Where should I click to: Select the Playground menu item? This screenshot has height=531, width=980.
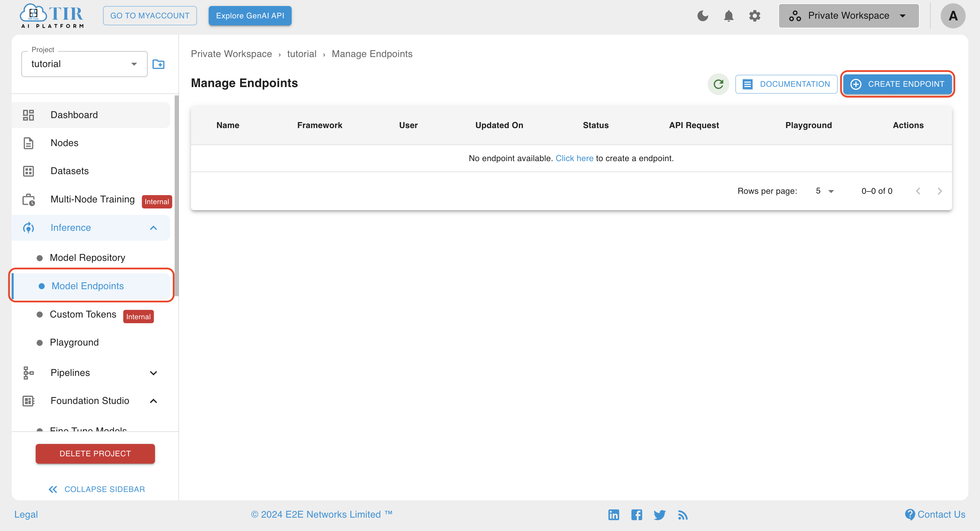pyautogui.click(x=74, y=342)
